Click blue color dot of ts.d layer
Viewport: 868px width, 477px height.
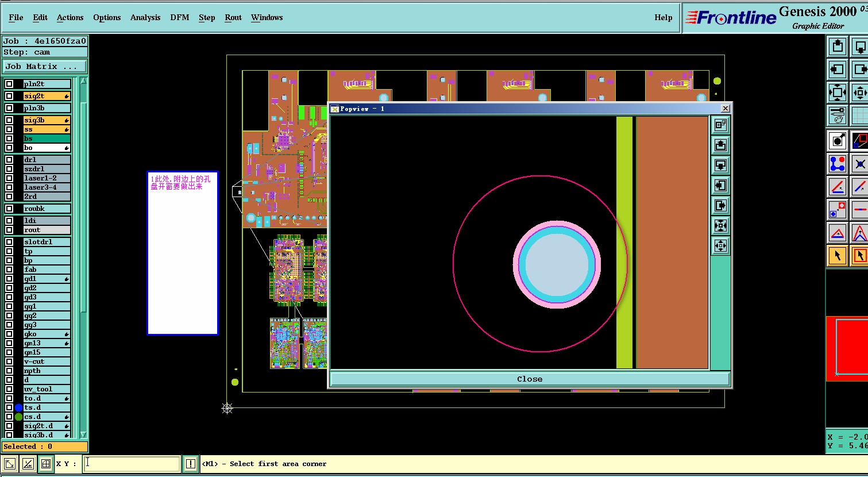tap(18, 407)
